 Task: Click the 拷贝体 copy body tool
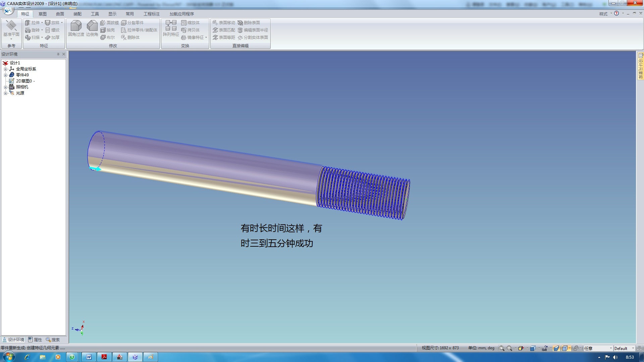click(x=190, y=30)
